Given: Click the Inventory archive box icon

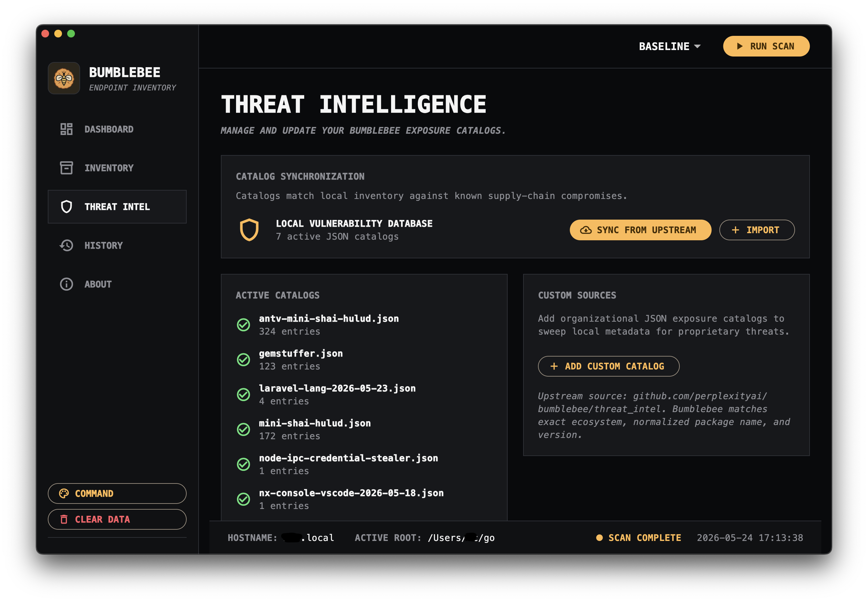Looking at the screenshot, I should pos(67,168).
